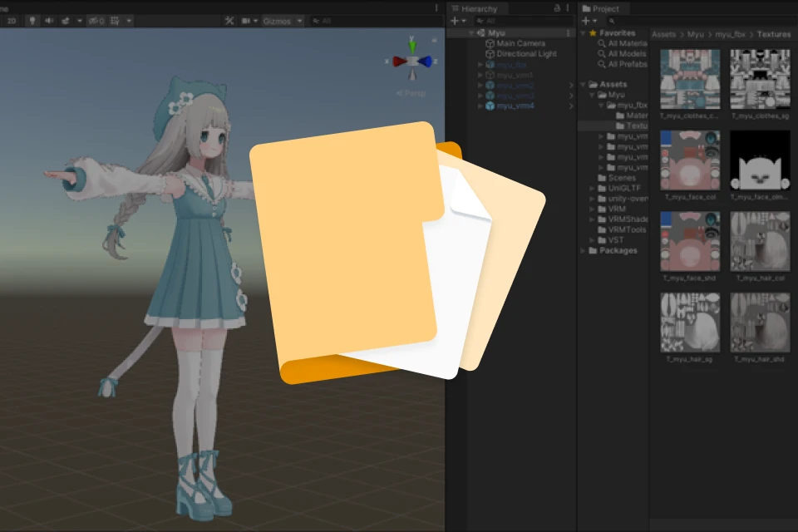Select VRM folder icon in tree

pyautogui.click(x=602, y=209)
